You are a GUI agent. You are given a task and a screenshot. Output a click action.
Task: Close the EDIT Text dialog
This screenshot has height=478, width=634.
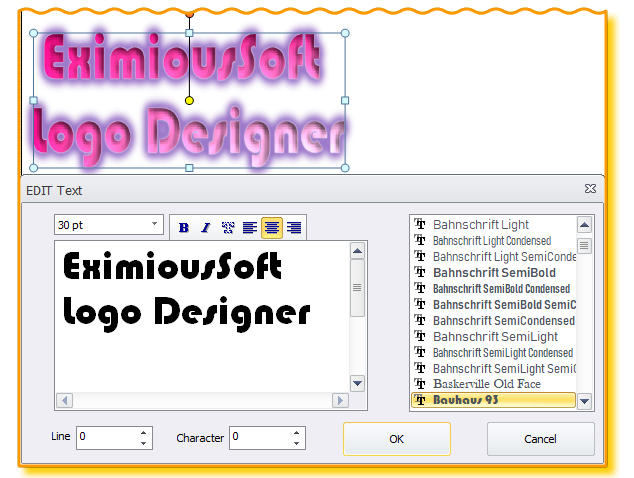(590, 188)
